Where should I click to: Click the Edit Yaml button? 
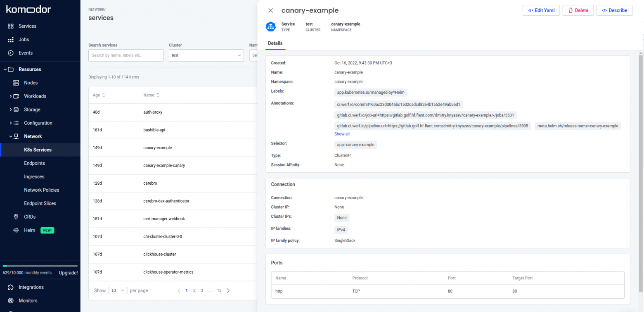point(541,10)
